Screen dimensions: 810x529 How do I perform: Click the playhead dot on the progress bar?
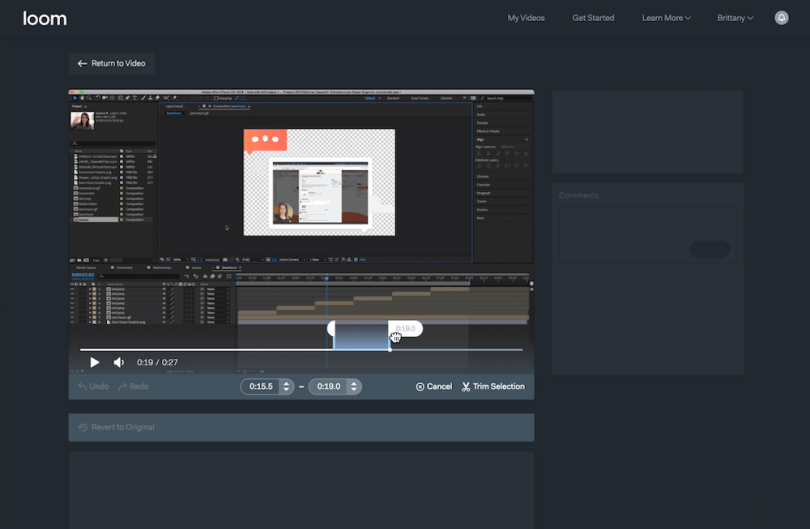click(x=390, y=350)
